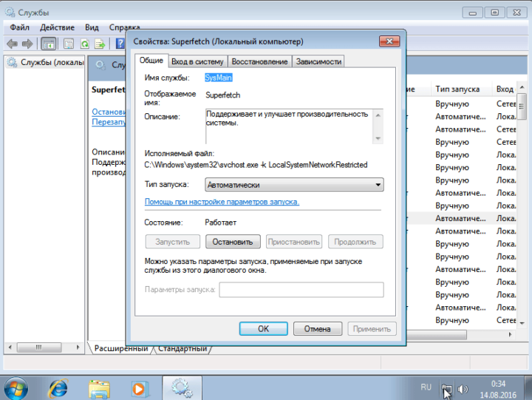
Task: Open Windows Media Player from taskbar
Action: (x=139, y=388)
